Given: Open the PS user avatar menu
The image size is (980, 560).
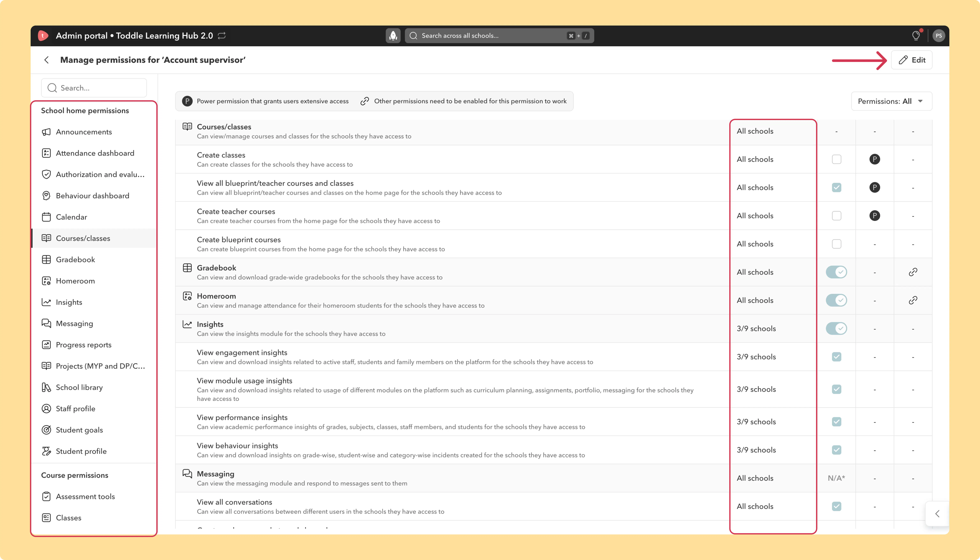Looking at the screenshot, I should pos(939,36).
